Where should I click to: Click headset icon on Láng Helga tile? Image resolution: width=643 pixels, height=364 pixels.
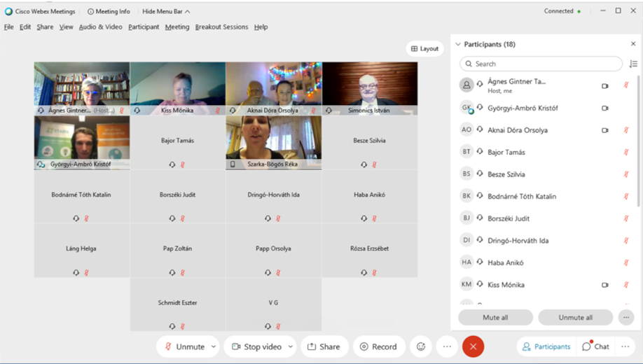(76, 272)
